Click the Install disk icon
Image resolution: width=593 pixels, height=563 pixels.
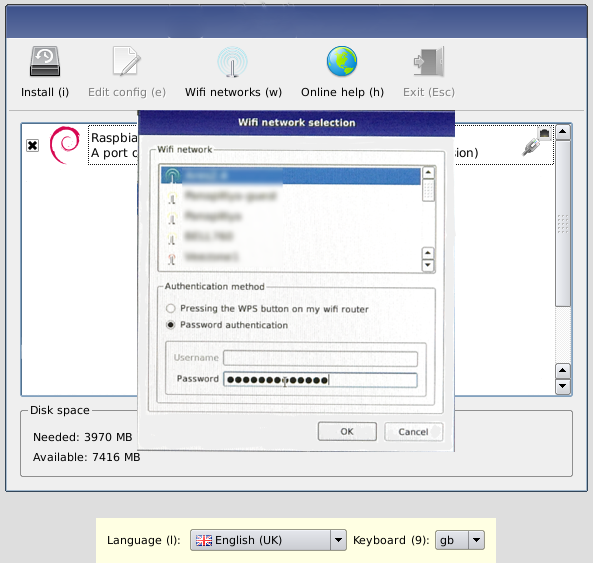tap(45, 62)
